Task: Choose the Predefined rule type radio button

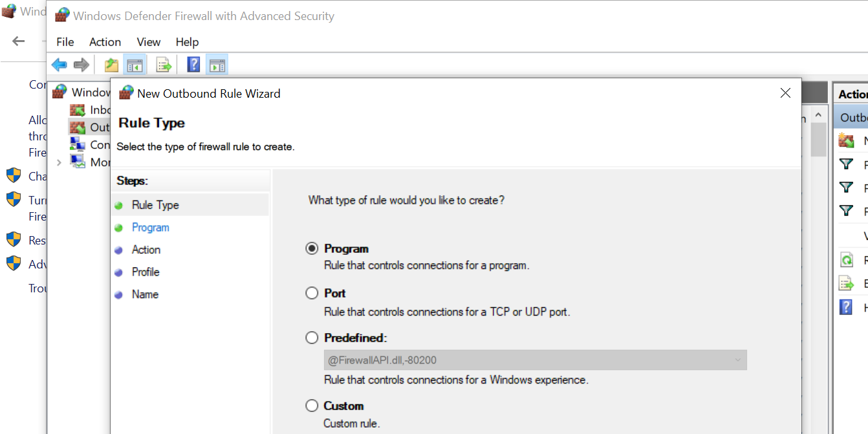Action: [312, 338]
